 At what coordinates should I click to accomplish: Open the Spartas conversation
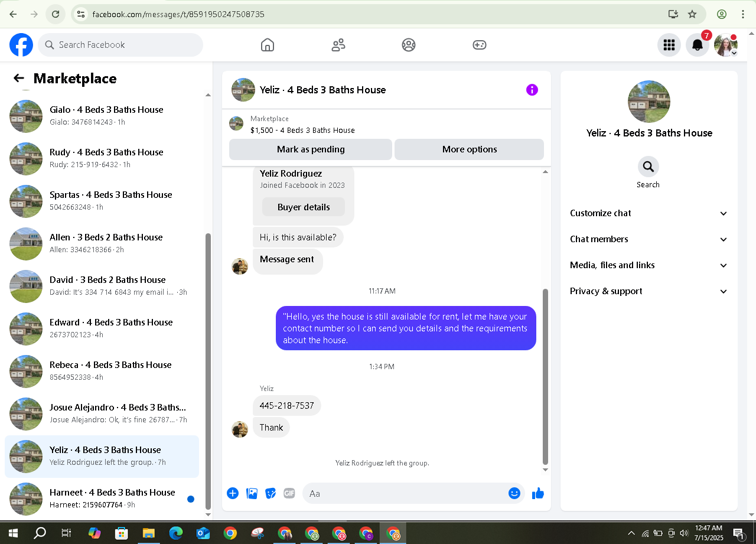[x=102, y=201]
